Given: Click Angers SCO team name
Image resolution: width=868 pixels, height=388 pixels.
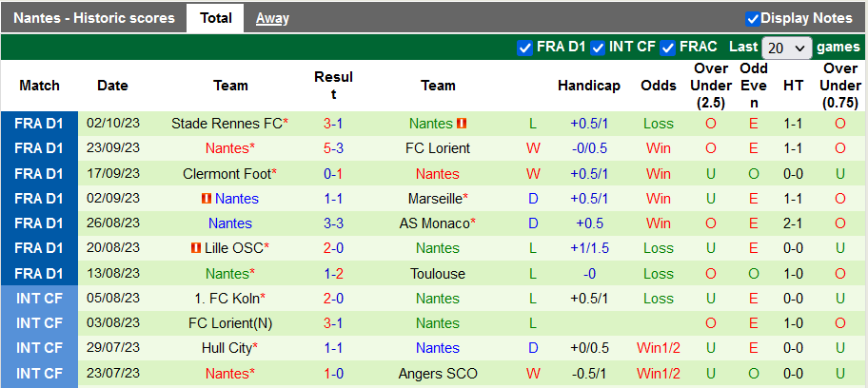Looking at the screenshot, I should click(x=438, y=374).
